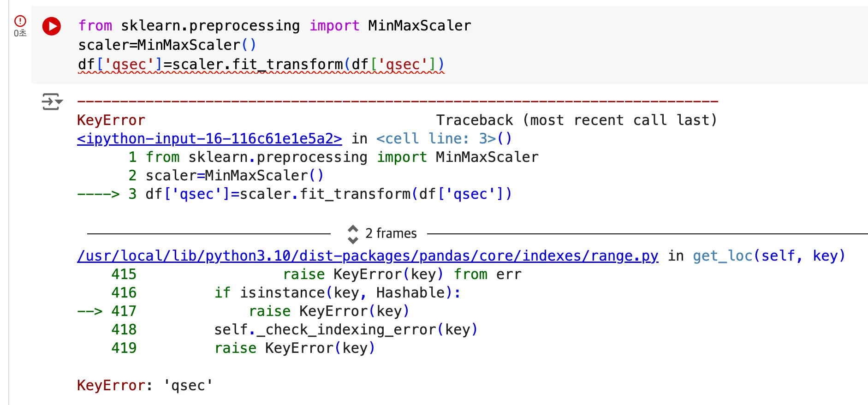
Task: Click in the code line df['qsec']=scaler.fit_transform
Action: pyautogui.click(x=261, y=64)
